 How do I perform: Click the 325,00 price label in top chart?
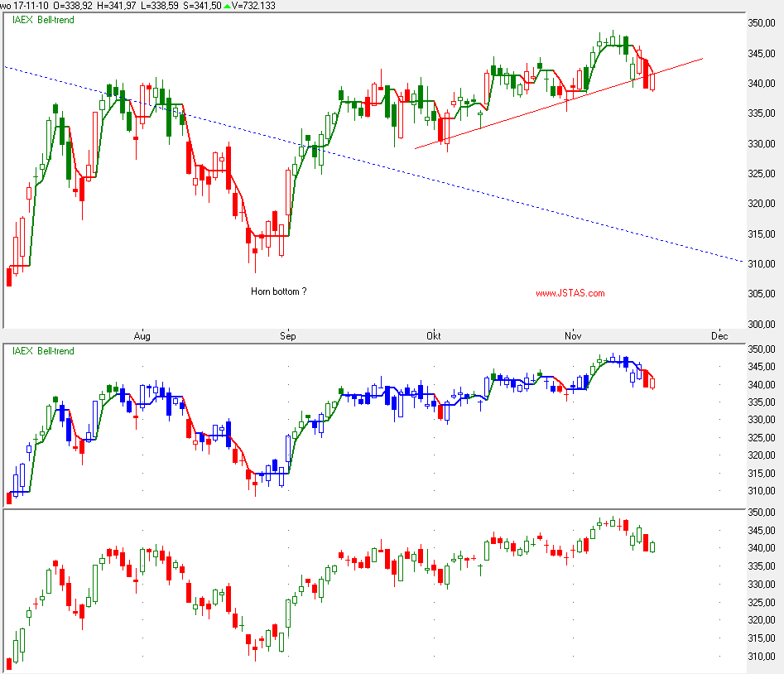click(x=761, y=174)
